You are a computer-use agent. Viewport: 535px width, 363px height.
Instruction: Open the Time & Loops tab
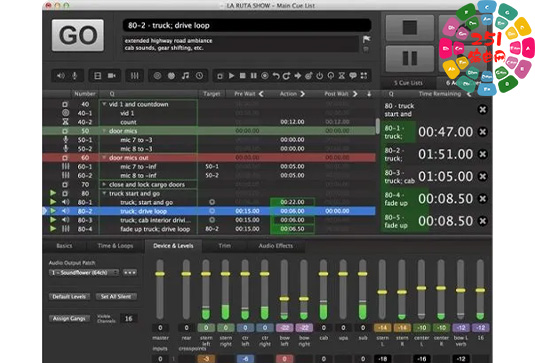[115, 246]
